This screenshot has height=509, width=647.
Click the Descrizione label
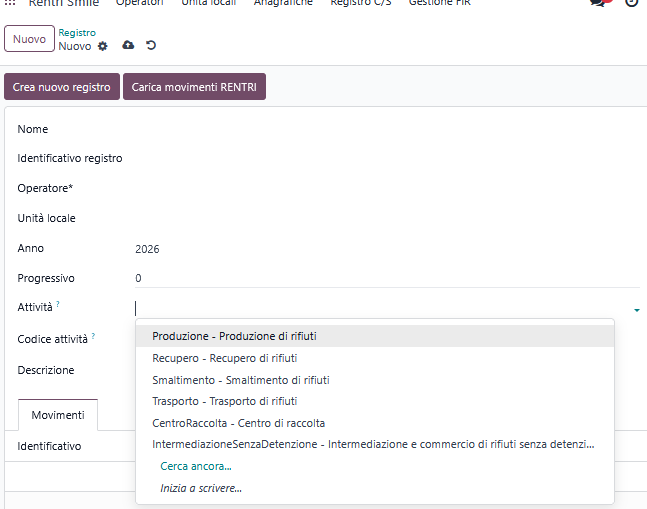(x=46, y=370)
